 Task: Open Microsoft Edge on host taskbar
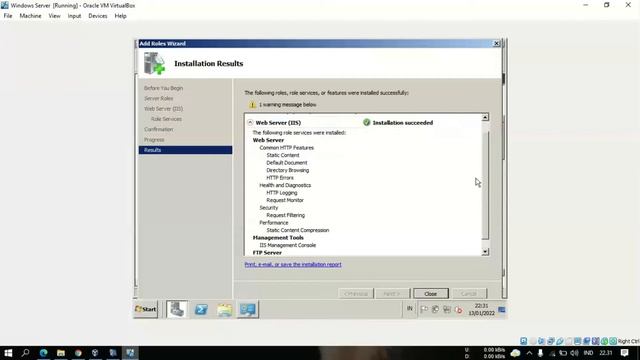43,353
